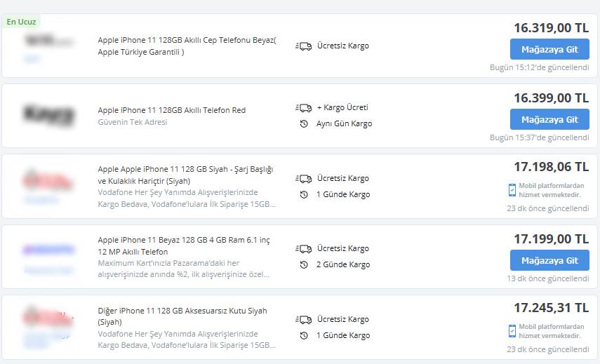Click the blurred store logo in the En Ucuz row
Viewport: 600px width, 364px height.
pyautogui.click(x=48, y=41)
